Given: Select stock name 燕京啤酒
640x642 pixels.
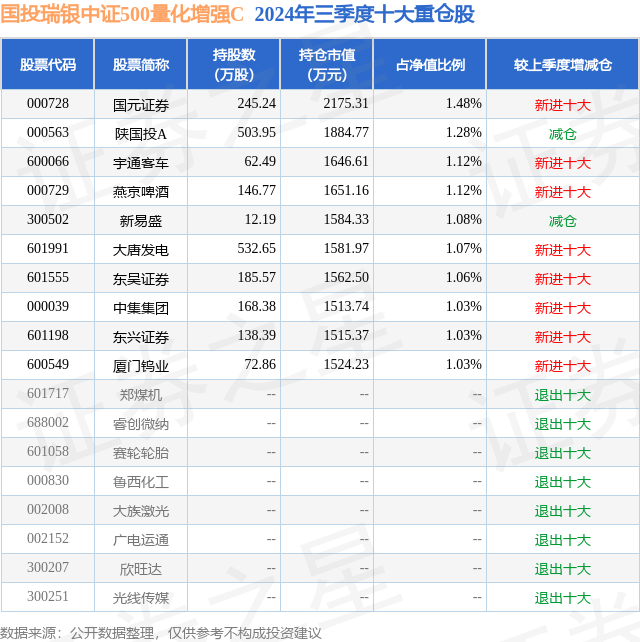Looking at the screenshot, I should point(140,192).
